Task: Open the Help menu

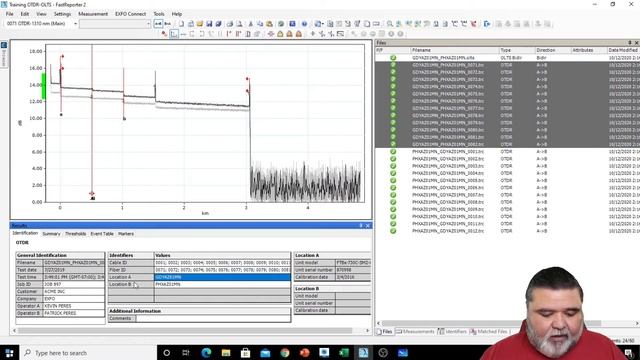Action: point(177,14)
